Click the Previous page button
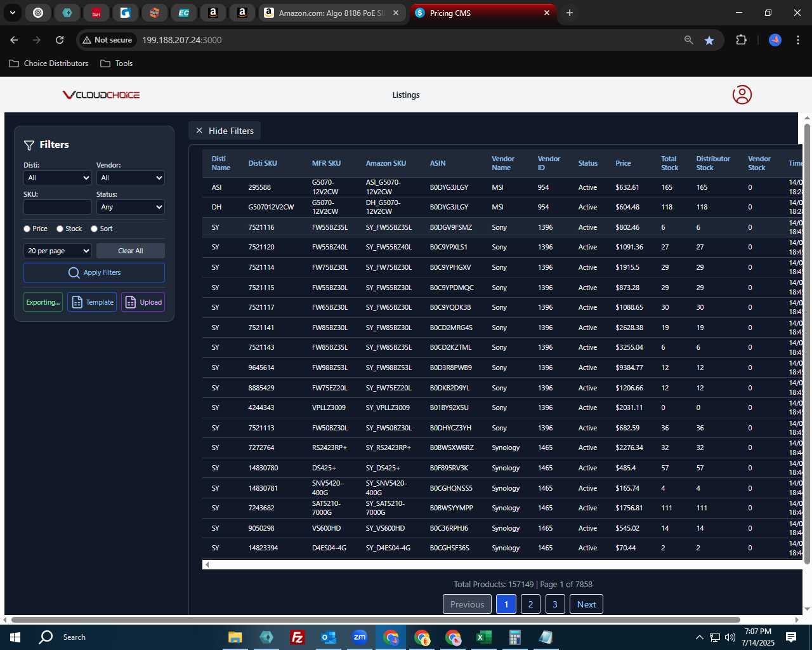812x650 pixels. 467,604
